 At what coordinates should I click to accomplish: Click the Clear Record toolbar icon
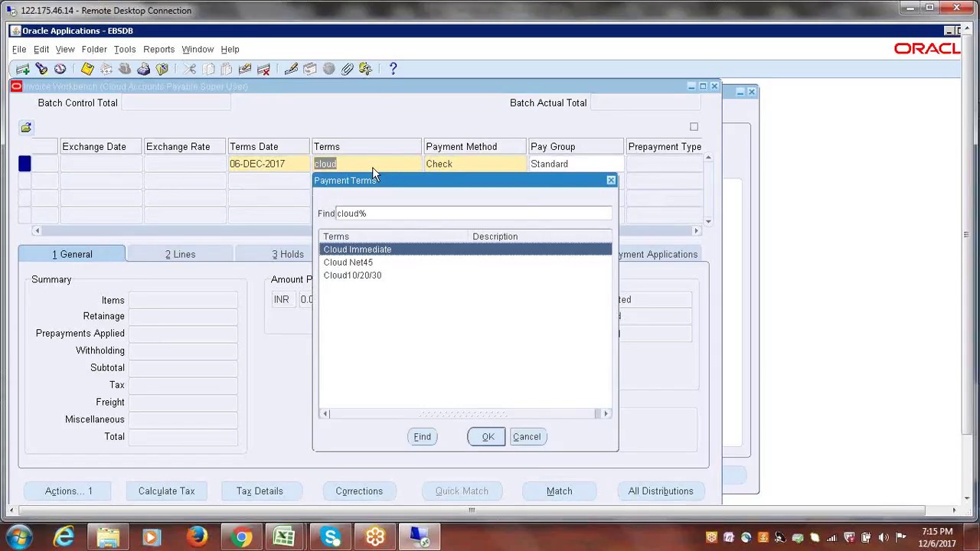pos(245,69)
